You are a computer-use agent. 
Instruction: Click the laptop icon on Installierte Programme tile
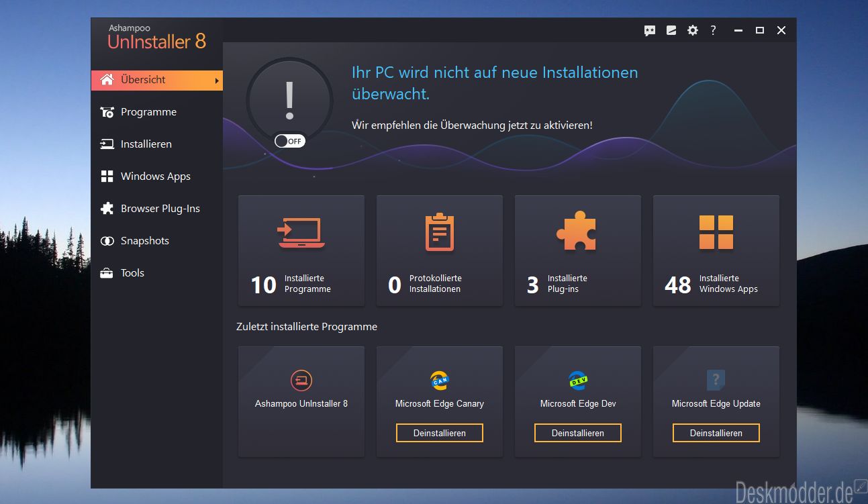point(301,233)
